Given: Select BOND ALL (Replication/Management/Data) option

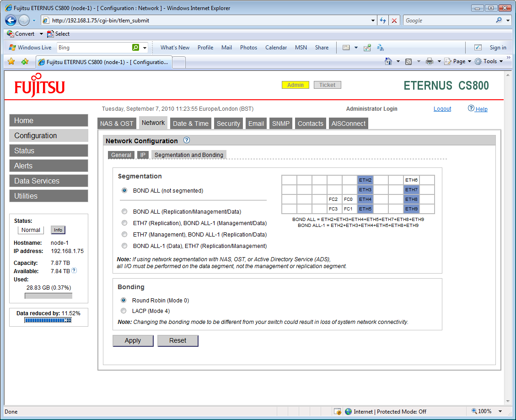Looking at the screenshot, I should click(124, 211).
